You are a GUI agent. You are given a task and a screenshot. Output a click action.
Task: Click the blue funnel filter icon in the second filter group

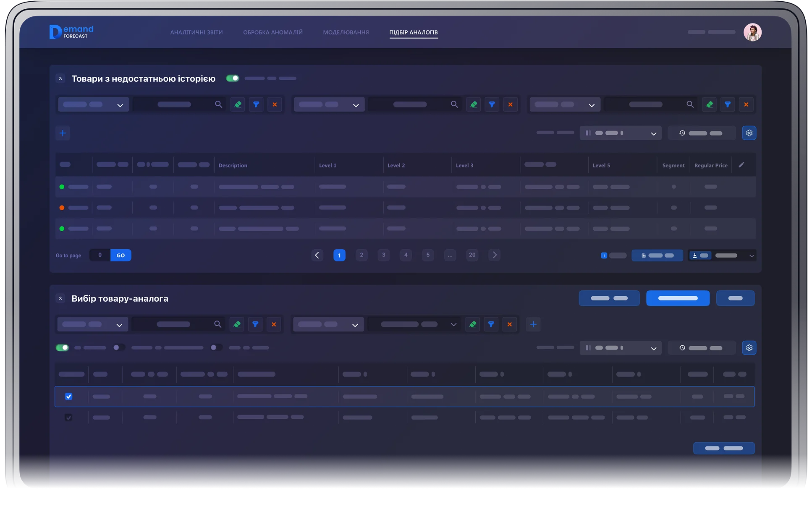pos(492,104)
